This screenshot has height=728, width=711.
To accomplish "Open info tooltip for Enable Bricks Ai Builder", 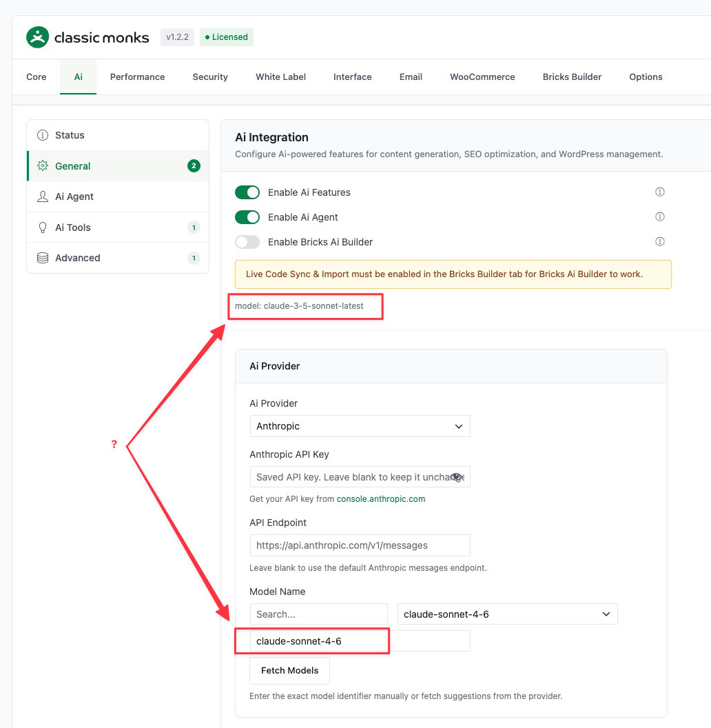I will pos(659,241).
